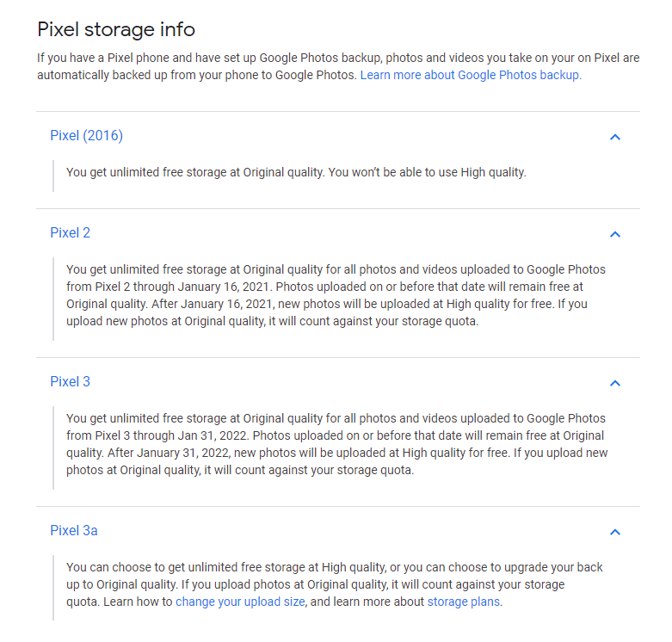
Task: Click the Pixel 3 heading
Action: coord(70,382)
